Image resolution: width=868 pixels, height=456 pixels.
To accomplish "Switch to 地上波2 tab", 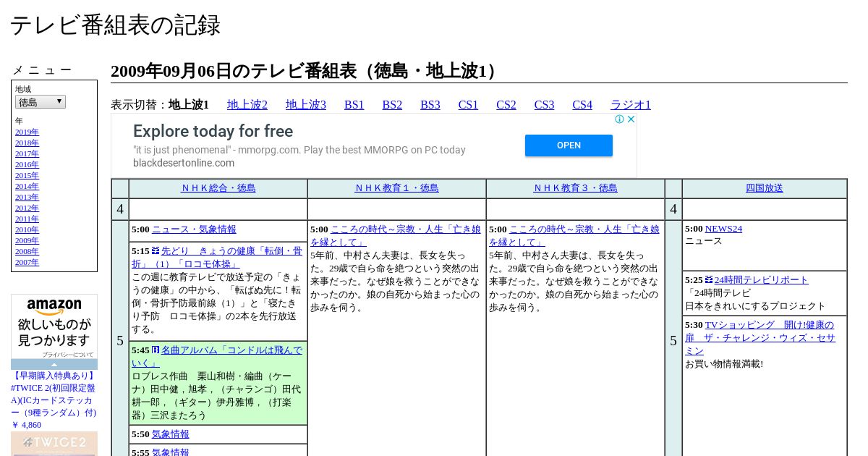I will coord(247,105).
